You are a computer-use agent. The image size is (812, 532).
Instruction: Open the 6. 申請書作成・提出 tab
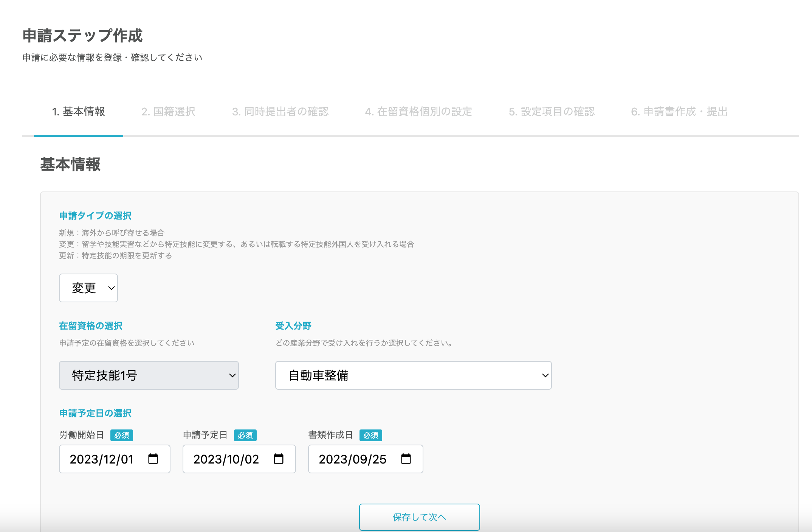(679, 112)
